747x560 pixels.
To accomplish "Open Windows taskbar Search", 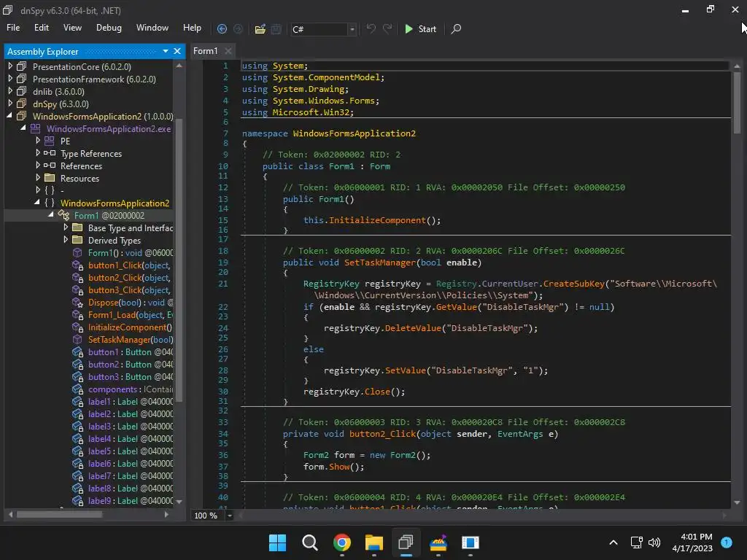I will 309,542.
